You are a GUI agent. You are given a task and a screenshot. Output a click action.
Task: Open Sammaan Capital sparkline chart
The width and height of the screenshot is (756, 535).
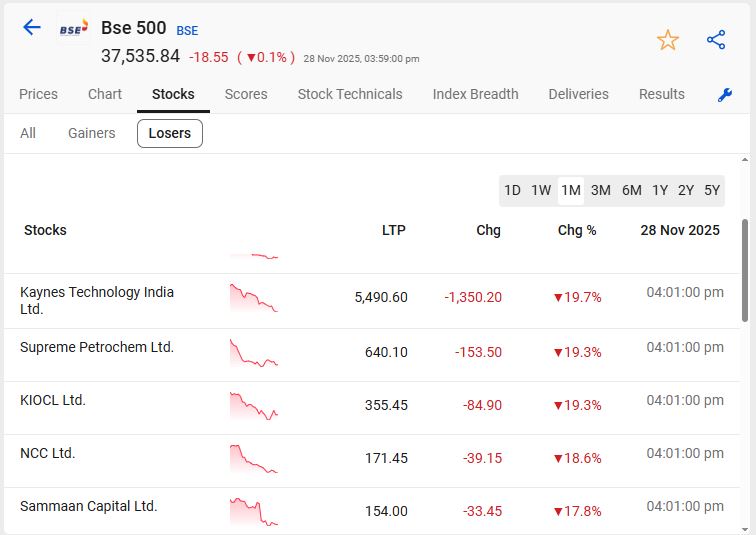click(253, 511)
